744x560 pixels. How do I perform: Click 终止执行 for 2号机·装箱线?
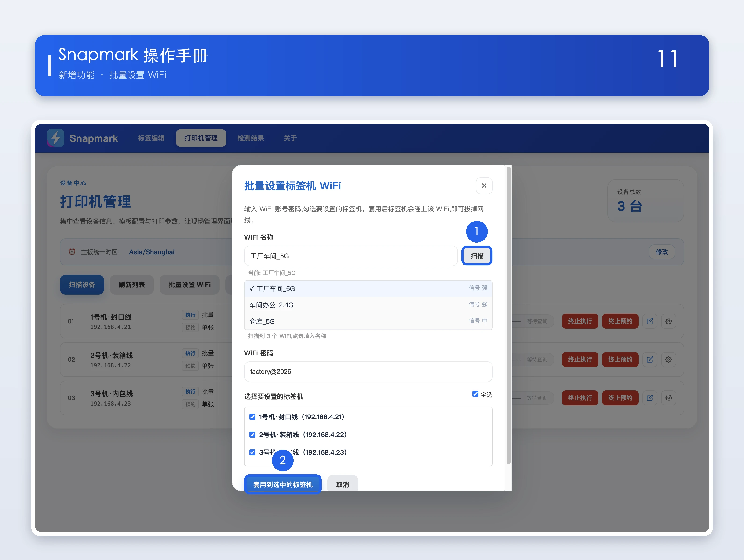(x=580, y=360)
